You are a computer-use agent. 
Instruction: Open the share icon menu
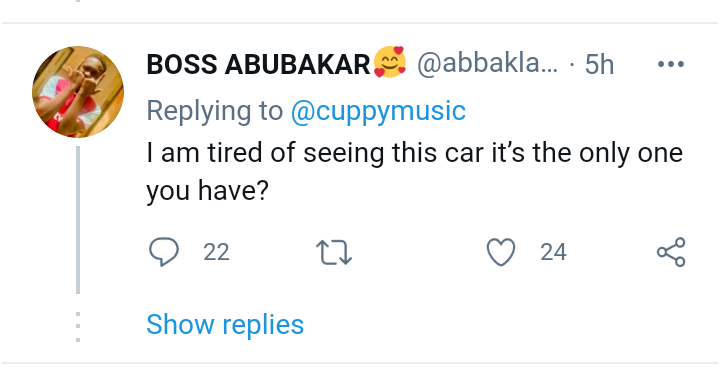pyautogui.click(x=671, y=252)
